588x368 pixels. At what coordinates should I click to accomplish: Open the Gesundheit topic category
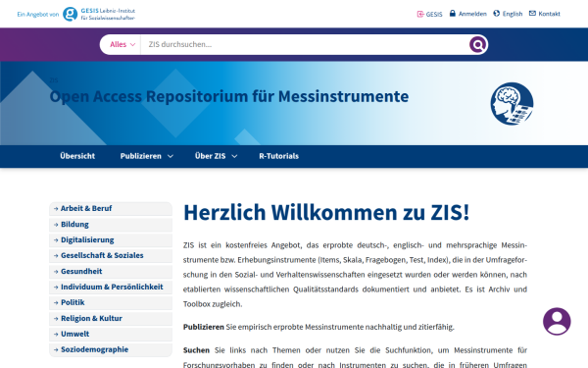(111, 272)
